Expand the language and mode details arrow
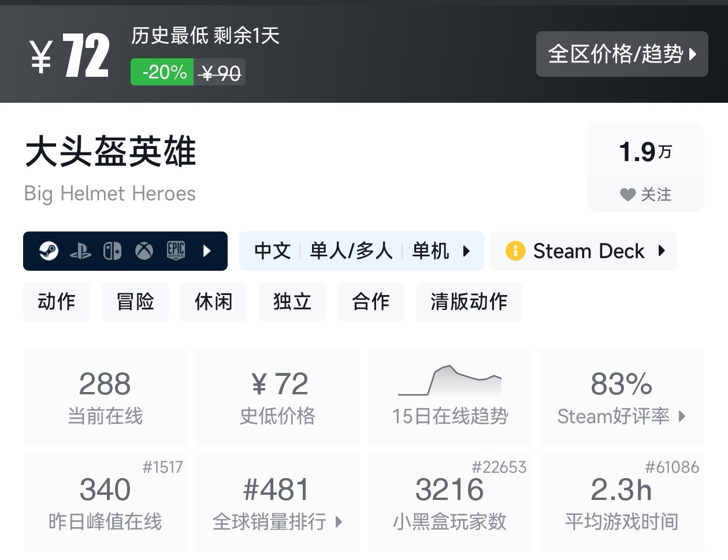This screenshot has width=728, height=560. tap(466, 251)
